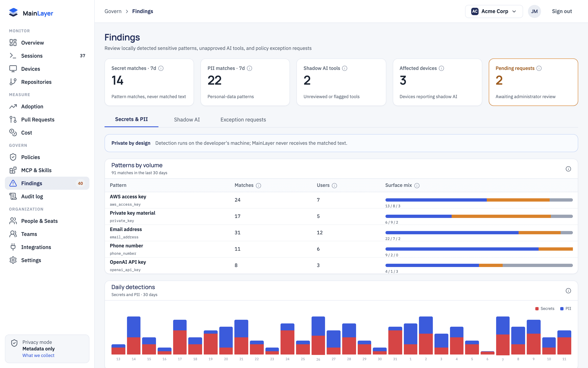Open Sessions via the terminal prompt icon
The image size is (588, 368).
click(x=13, y=56)
